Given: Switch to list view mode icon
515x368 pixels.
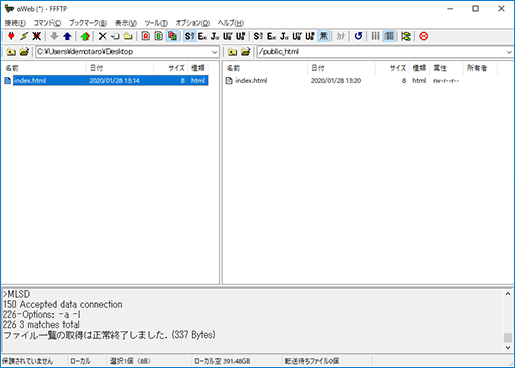Looking at the screenshot, I should (x=376, y=36).
